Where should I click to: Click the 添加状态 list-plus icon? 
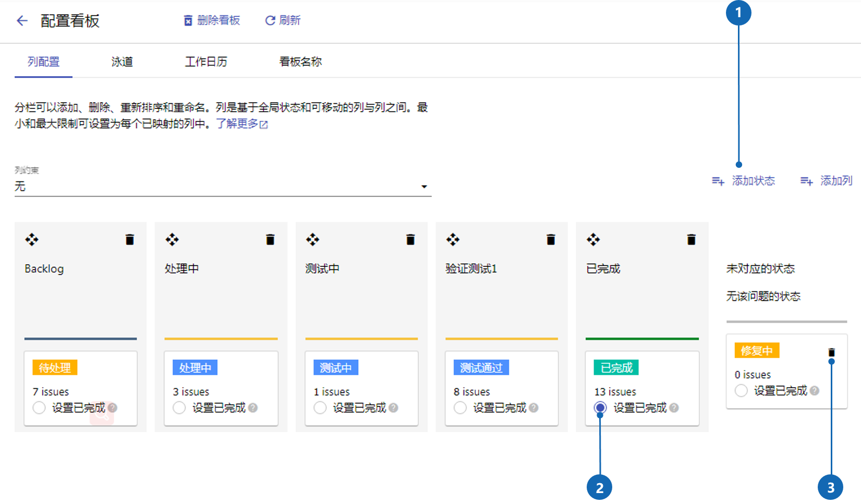(x=718, y=181)
